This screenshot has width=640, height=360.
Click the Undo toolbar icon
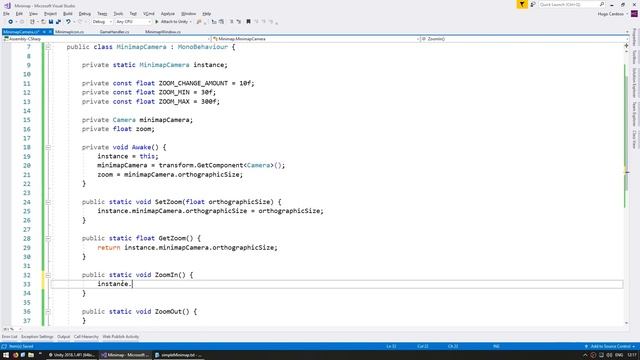click(68, 22)
